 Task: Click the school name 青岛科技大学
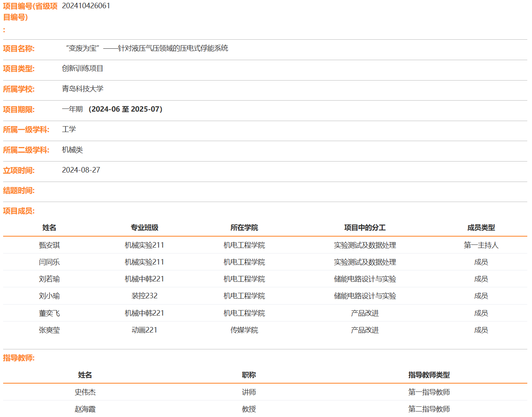(82, 89)
